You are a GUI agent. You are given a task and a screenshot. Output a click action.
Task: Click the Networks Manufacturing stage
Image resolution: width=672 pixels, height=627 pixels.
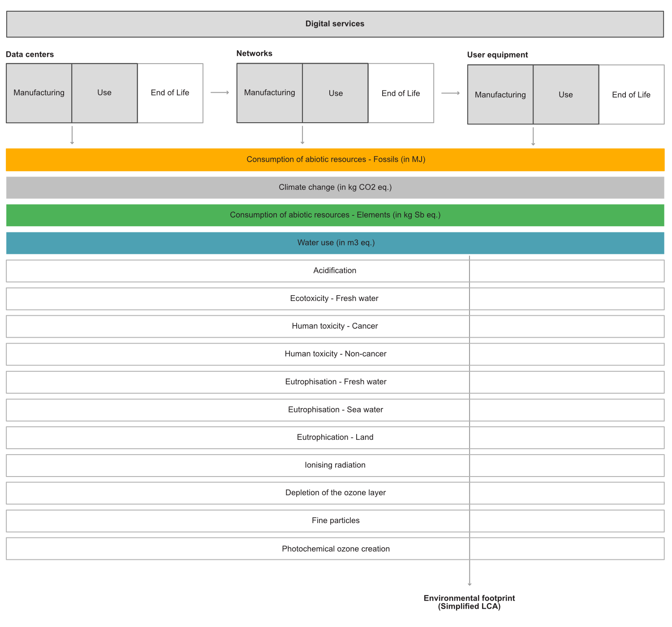(x=269, y=93)
